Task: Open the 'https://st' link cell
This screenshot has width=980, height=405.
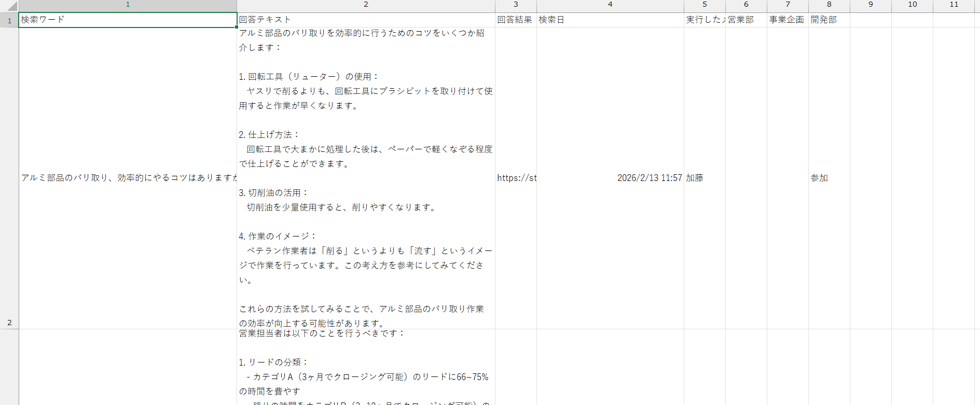Action: (516, 178)
